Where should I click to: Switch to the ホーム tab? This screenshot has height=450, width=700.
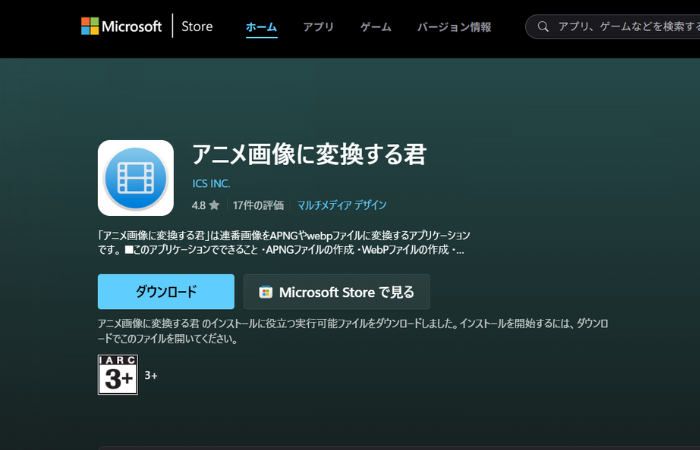[261, 27]
